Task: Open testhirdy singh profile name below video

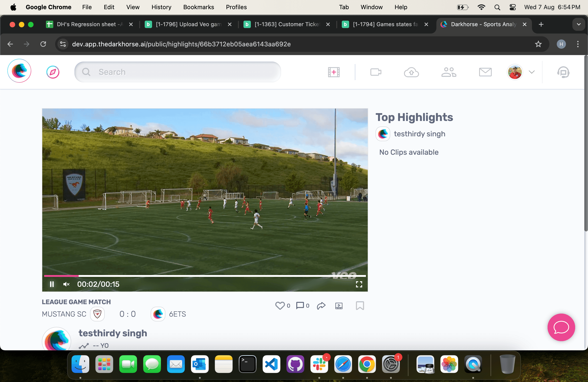Action: (x=113, y=333)
